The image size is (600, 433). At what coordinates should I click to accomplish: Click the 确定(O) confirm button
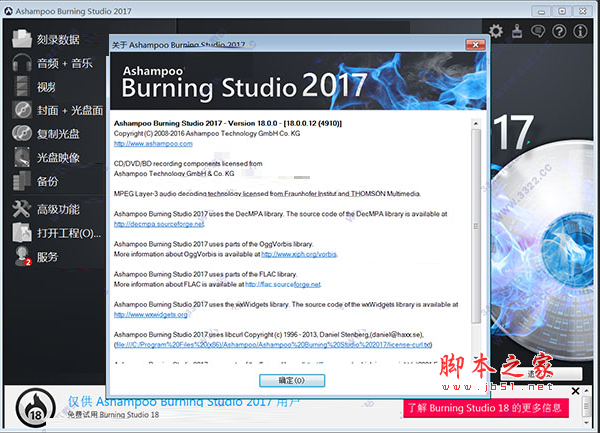[x=292, y=381]
